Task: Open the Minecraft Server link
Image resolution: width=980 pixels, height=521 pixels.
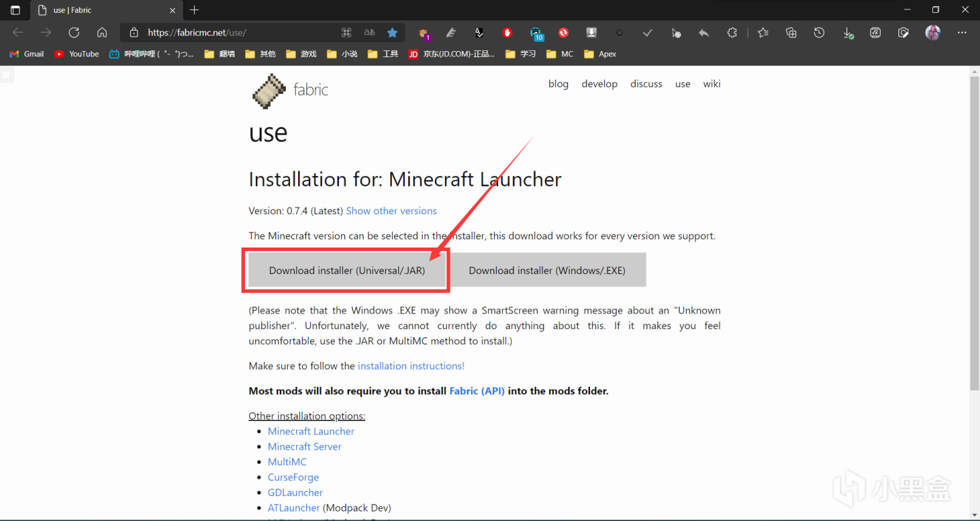Action: point(304,446)
